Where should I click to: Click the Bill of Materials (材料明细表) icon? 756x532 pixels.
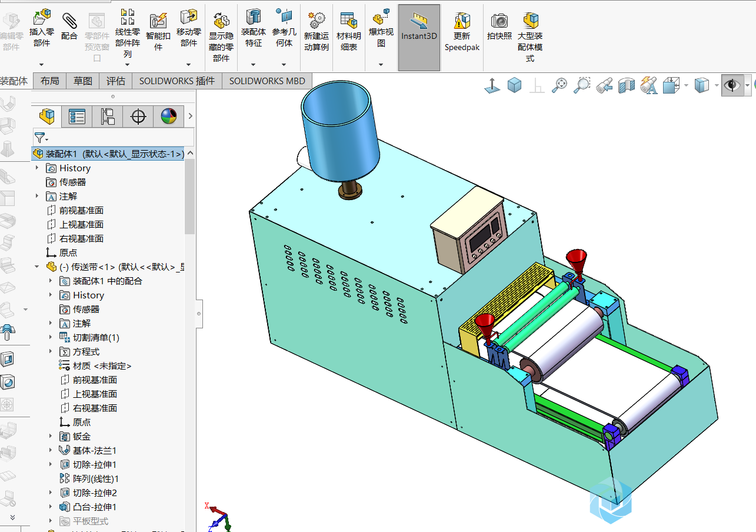point(349,21)
